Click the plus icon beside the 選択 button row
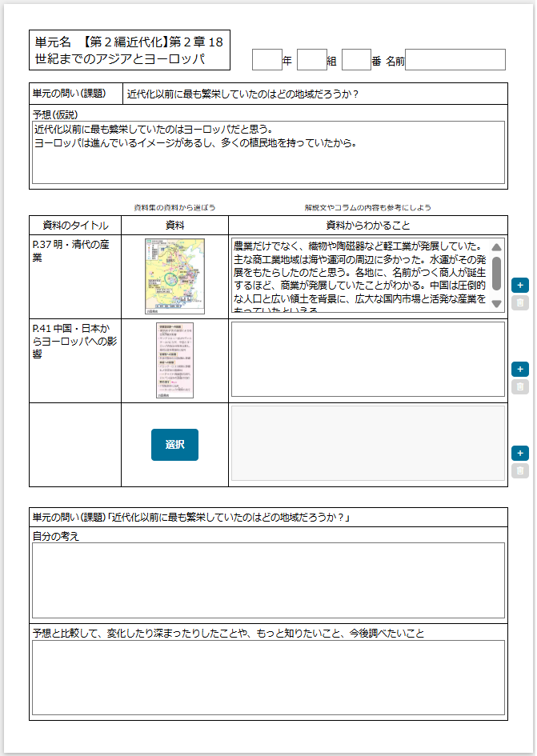 (519, 453)
